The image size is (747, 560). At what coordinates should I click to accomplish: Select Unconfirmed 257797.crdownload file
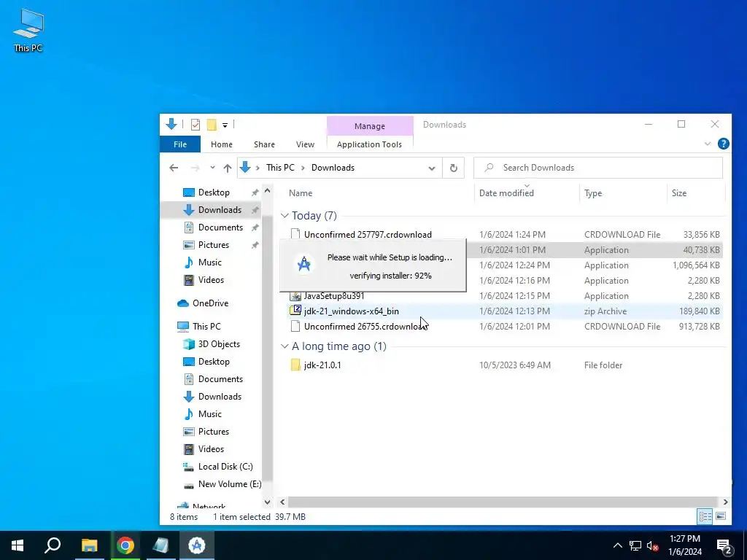coord(368,234)
